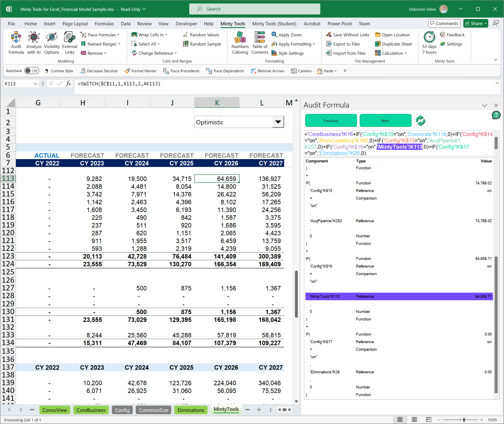Open Select All dropdown
Screen dimensions: 504x424
coord(145,44)
